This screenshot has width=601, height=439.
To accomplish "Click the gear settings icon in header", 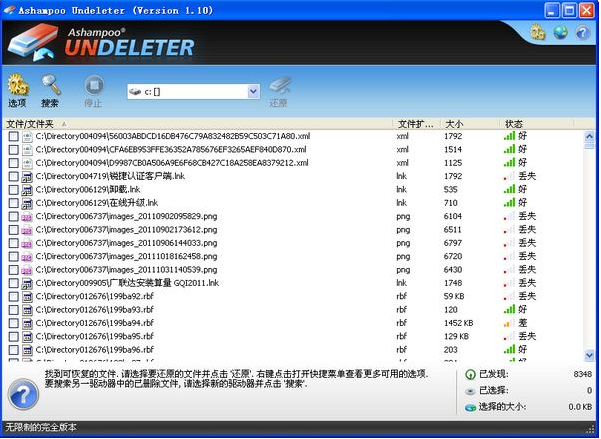I will tap(537, 32).
